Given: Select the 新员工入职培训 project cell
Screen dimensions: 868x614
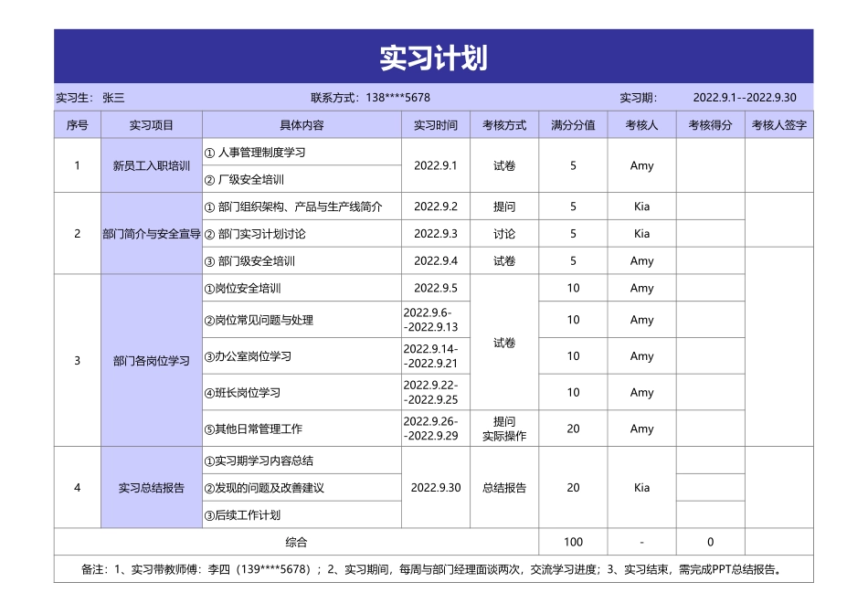Looking at the screenshot, I should tap(151, 165).
